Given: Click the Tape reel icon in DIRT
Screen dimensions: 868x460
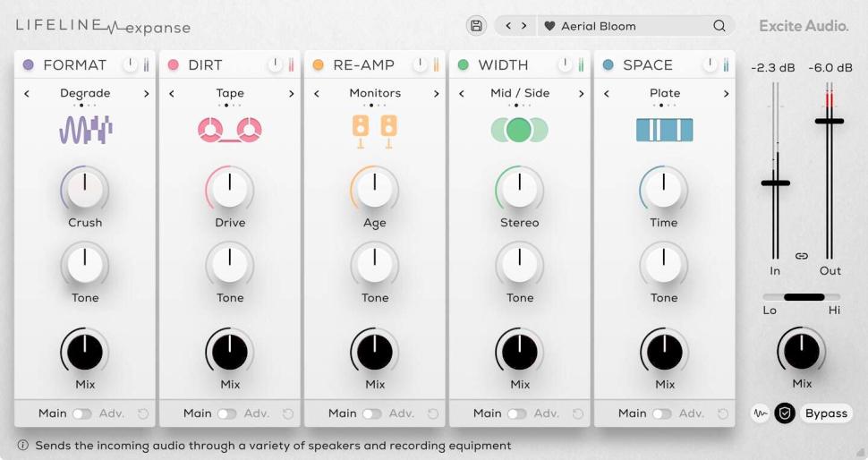Looking at the screenshot, I should [x=230, y=130].
